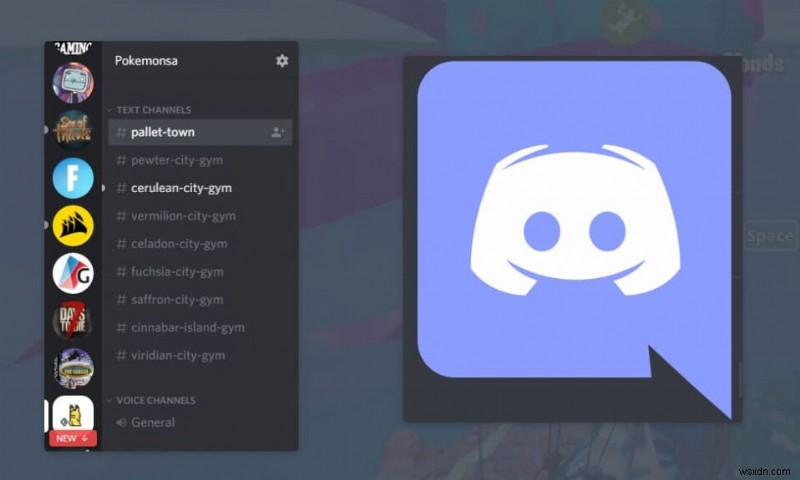Open the saffron-city-gym channel

tap(200, 299)
